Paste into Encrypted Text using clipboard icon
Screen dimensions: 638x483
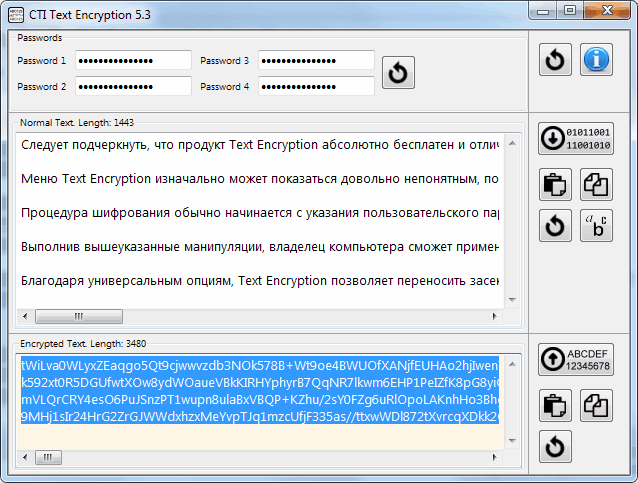click(x=555, y=405)
